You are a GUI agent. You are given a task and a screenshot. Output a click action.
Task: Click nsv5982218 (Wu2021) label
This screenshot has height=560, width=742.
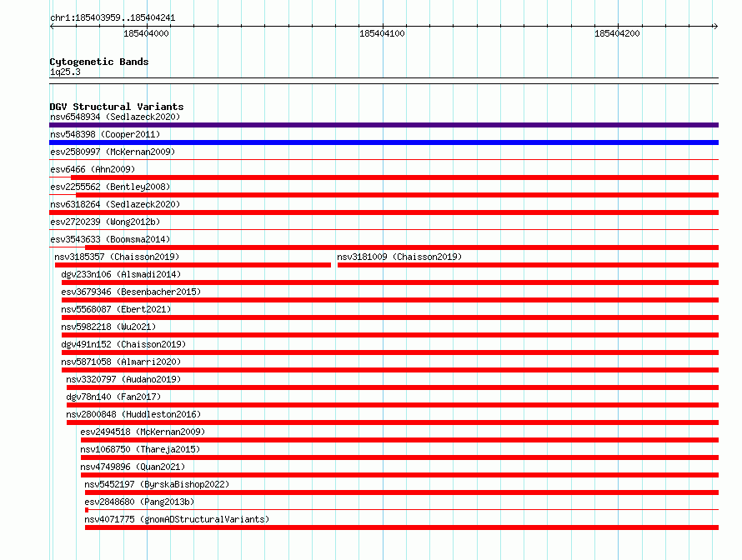108,327
